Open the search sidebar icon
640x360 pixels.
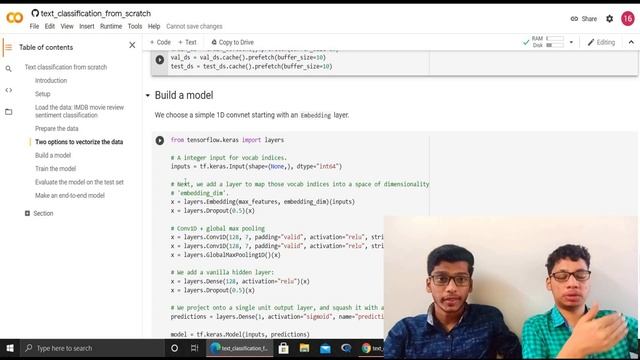[x=9, y=69]
